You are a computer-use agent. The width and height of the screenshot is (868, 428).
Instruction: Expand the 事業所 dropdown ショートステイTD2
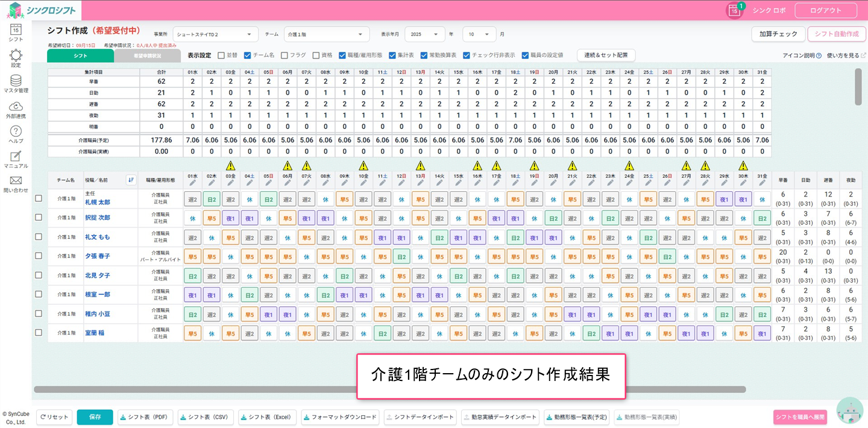pyautogui.click(x=215, y=34)
